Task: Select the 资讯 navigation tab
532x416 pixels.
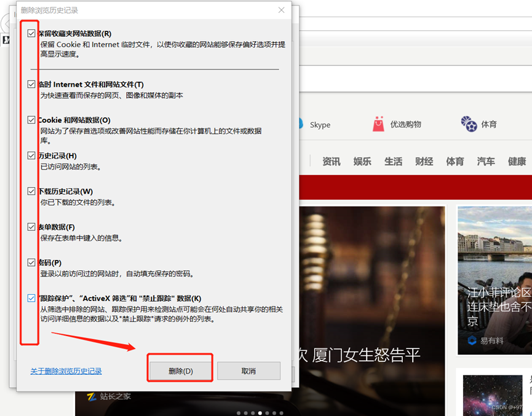Action: [x=332, y=162]
